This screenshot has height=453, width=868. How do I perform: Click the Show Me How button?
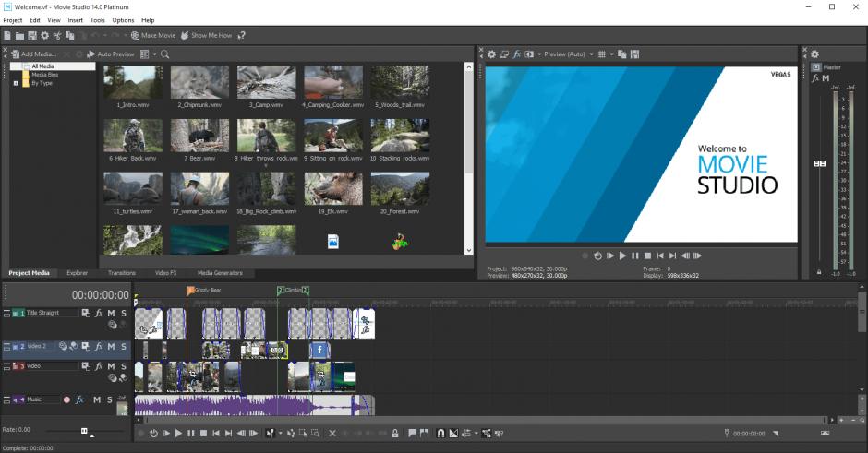[x=207, y=35]
